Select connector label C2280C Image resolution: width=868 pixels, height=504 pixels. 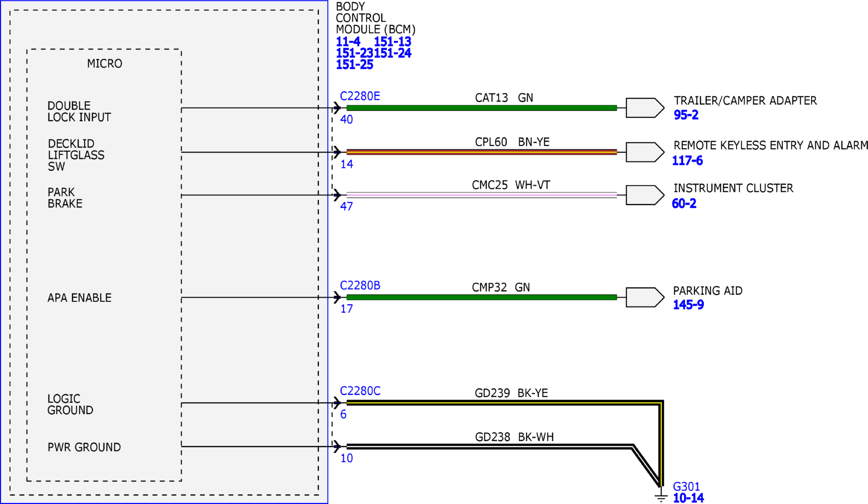[x=360, y=391]
